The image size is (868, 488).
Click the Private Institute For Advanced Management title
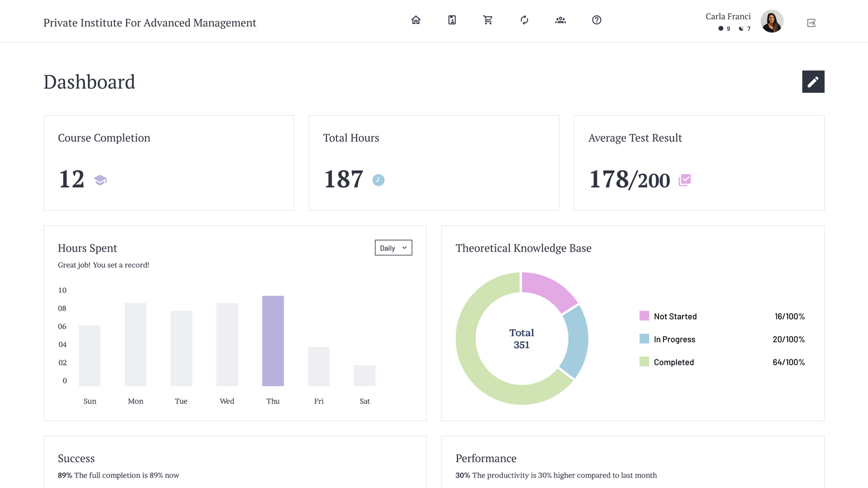[x=150, y=23]
